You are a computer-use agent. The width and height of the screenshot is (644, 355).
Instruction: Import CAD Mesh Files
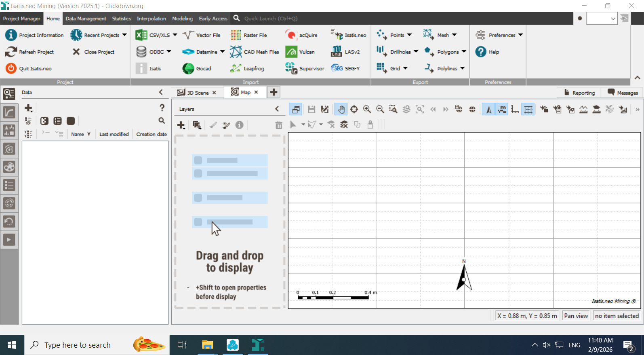coord(255,52)
